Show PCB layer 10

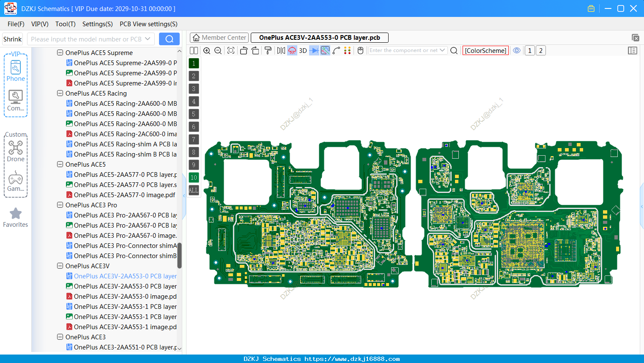pyautogui.click(x=194, y=178)
